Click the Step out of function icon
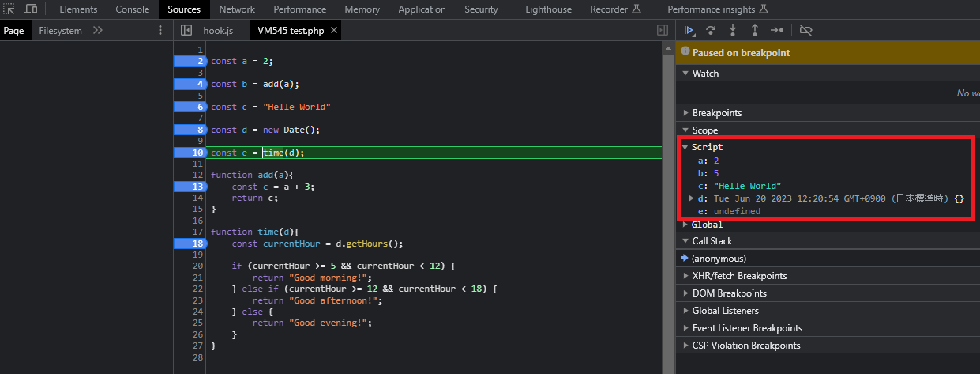Image resolution: width=980 pixels, height=374 pixels. point(755,30)
